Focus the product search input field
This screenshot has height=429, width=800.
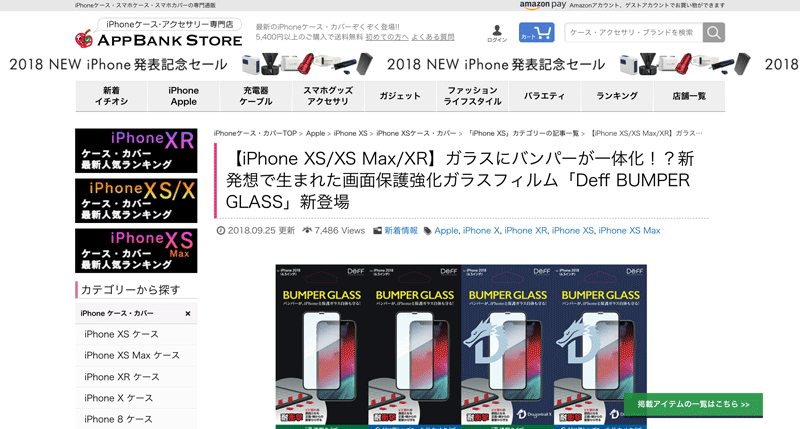(633, 33)
